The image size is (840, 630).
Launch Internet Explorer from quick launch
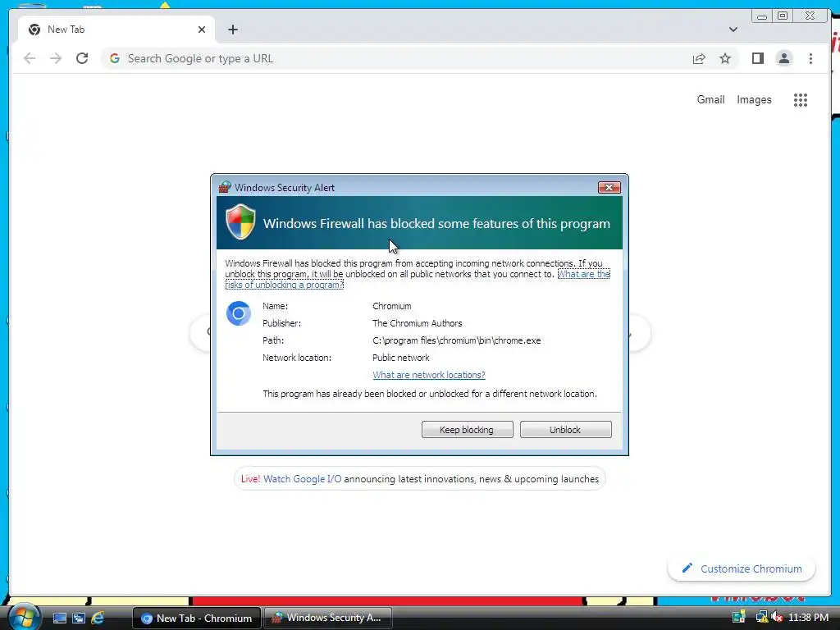tap(98, 618)
